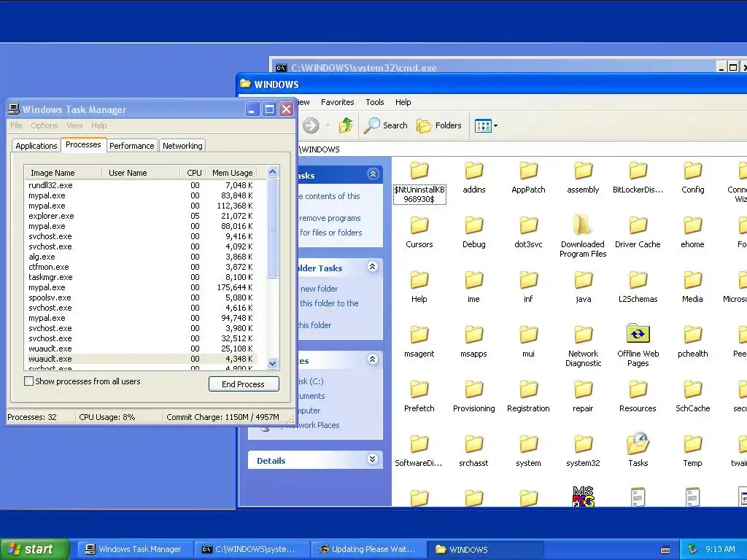Open the addins folder
Image resolution: width=747 pixels, height=560 pixels.
click(x=474, y=177)
